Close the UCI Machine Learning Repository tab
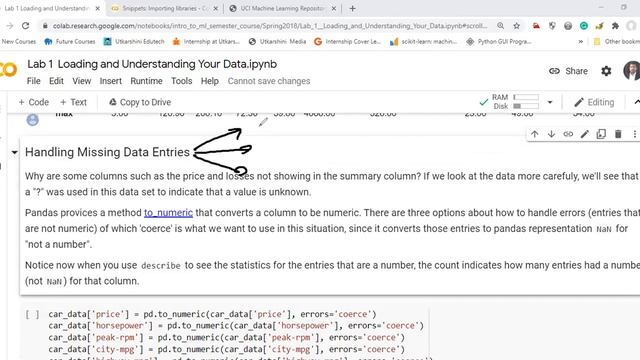The width and height of the screenshot is (640, 360). coord(333,8)
